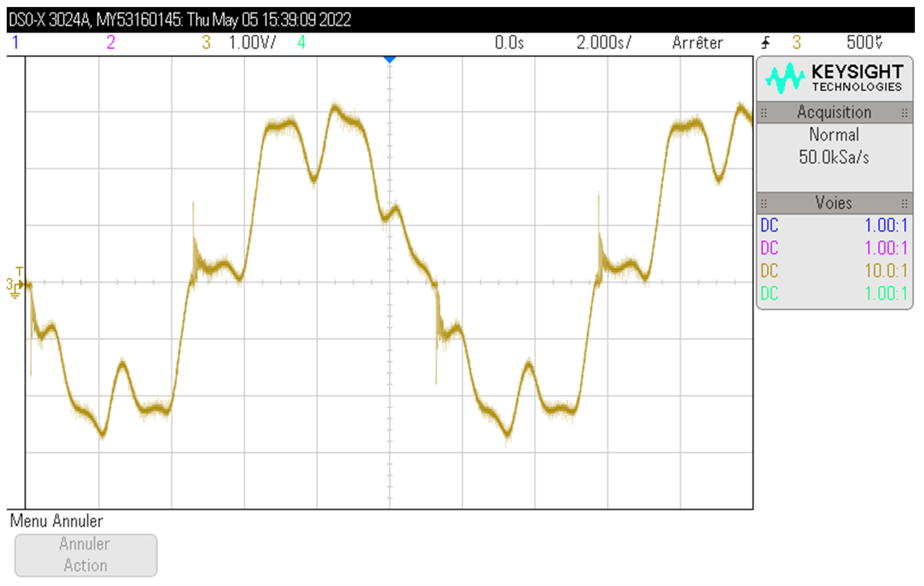Toggle channel 4 indicator in top bar
924x586 pixels.
click(x=302, y=43)
